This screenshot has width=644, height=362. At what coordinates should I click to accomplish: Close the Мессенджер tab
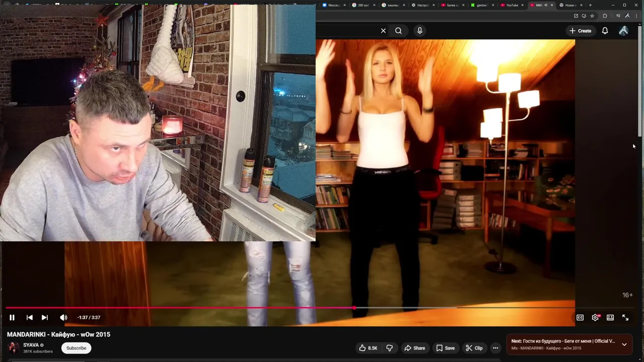coord(345,5)
